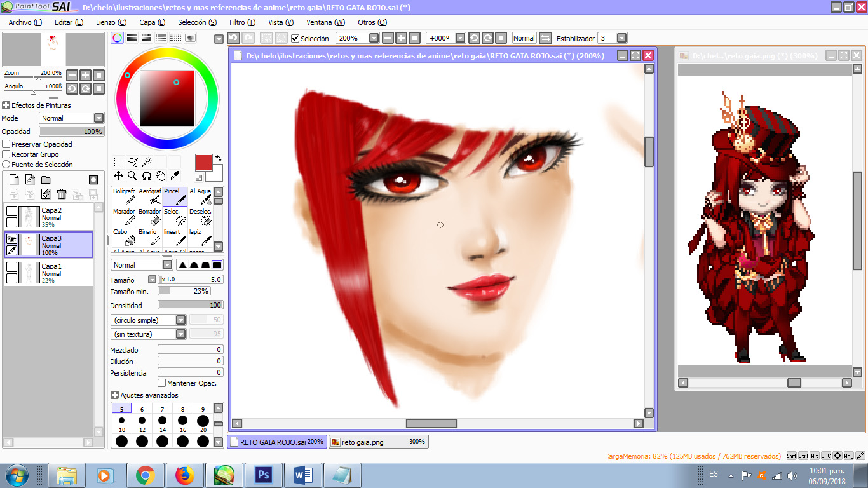Uncheck the Selección checkbox in toolbar

(295, 39)
